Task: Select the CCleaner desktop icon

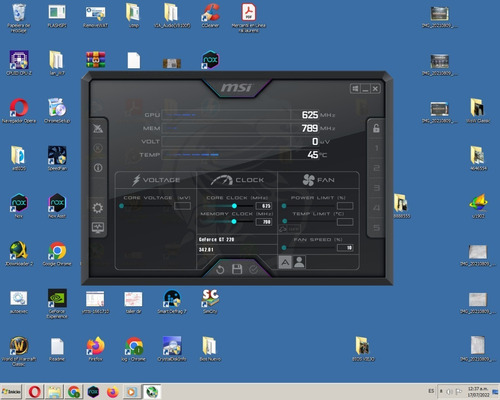Action: [x=210, y=16]
